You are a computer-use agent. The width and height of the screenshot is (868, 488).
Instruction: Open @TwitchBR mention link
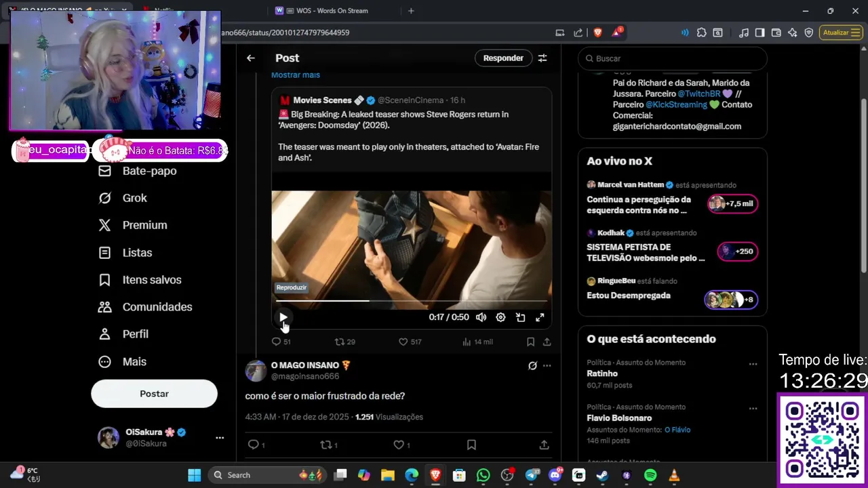click(699, 94)
